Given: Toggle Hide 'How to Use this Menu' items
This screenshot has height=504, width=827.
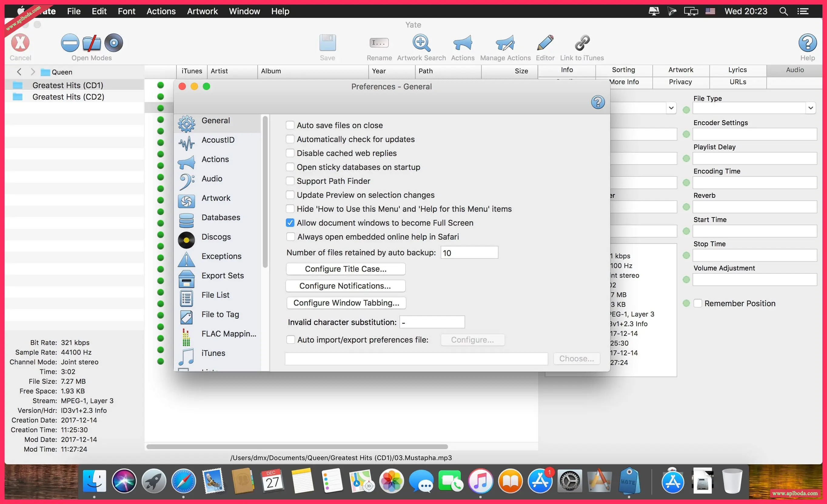Looking at the screenshot, I should pyautogui.click(x=290, y=209).
